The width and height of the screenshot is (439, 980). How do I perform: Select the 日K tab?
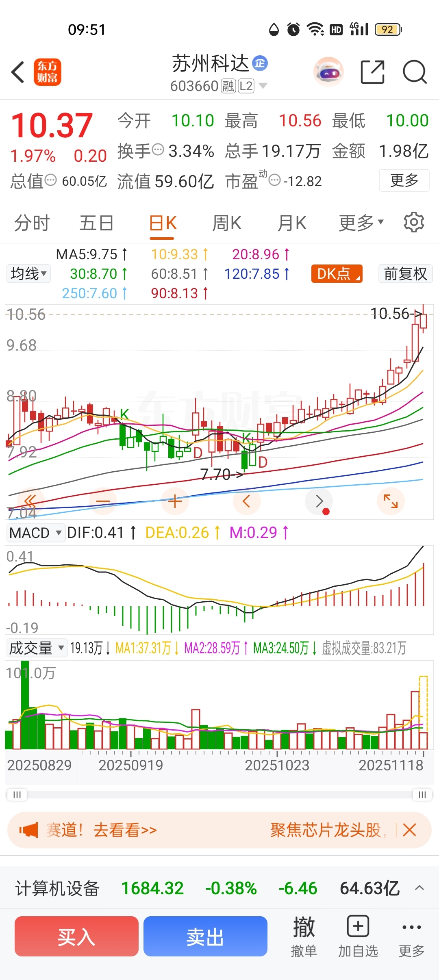point(163,223)
